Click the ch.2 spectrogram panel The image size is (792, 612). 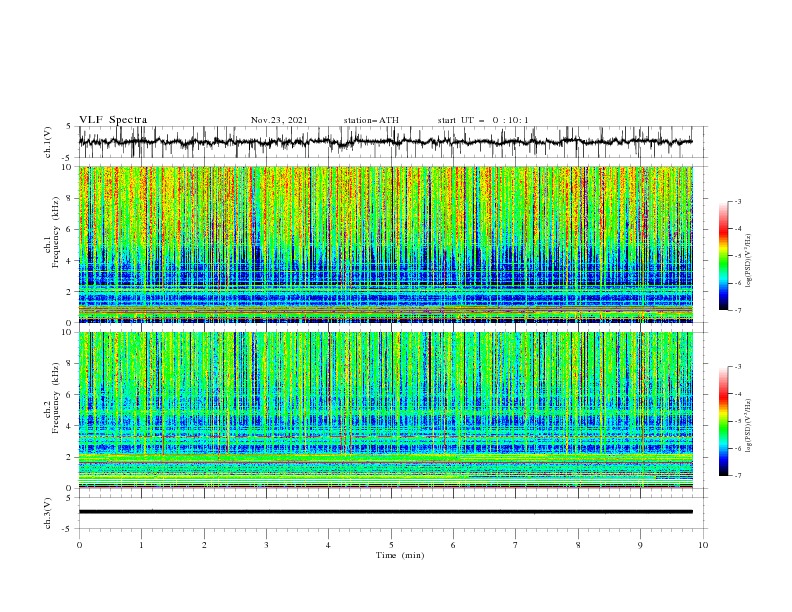(385, 410)
